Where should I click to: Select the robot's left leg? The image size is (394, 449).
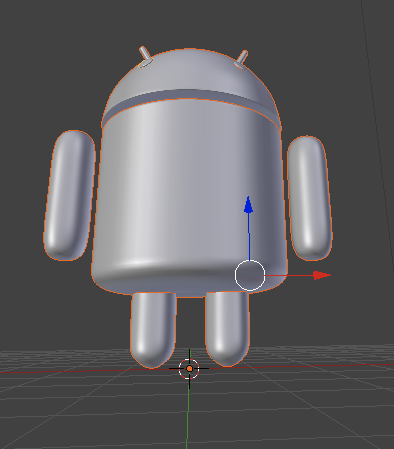pos(153,329)
